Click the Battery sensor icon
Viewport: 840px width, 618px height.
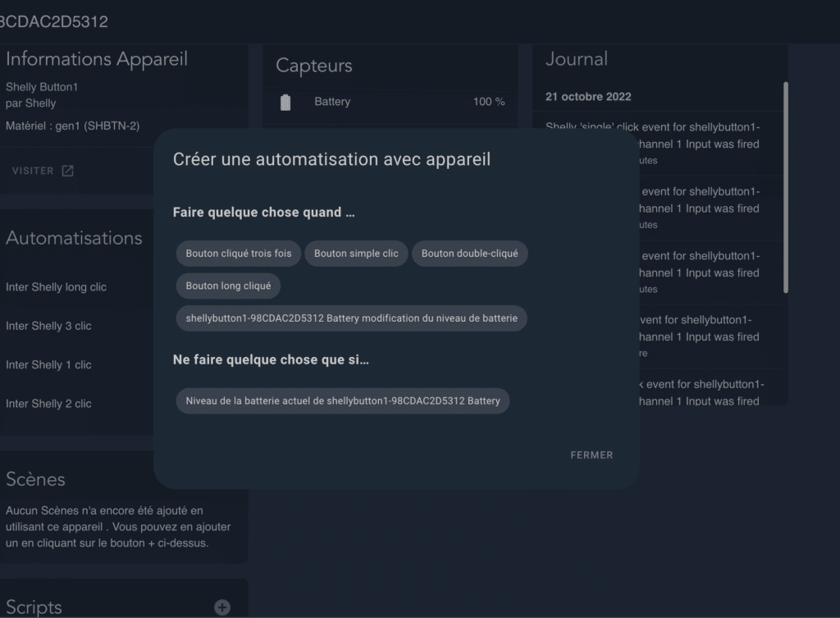click(x=285, y=102)
